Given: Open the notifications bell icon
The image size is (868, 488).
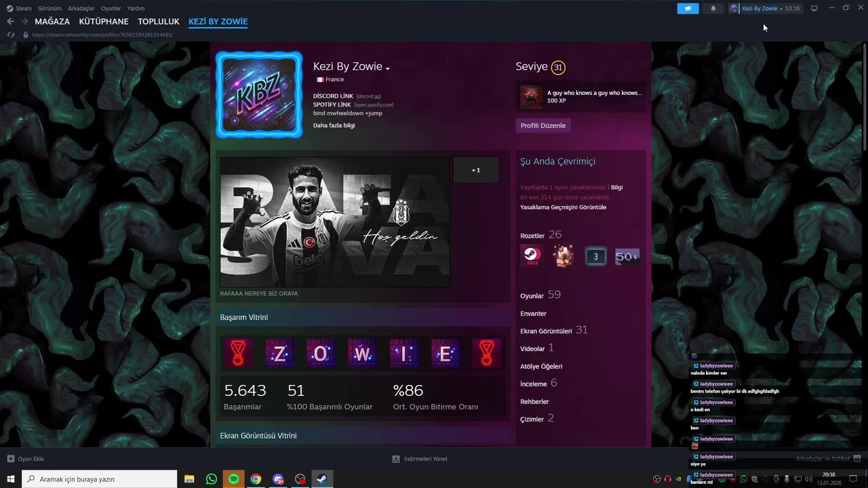Looking at the screenshot, I should pos(713,8).
